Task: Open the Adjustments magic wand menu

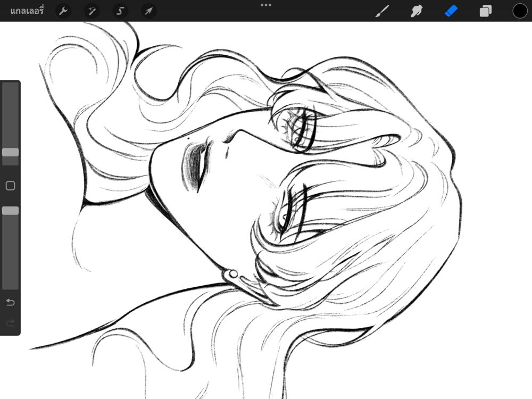Action: tap(92, 11)
